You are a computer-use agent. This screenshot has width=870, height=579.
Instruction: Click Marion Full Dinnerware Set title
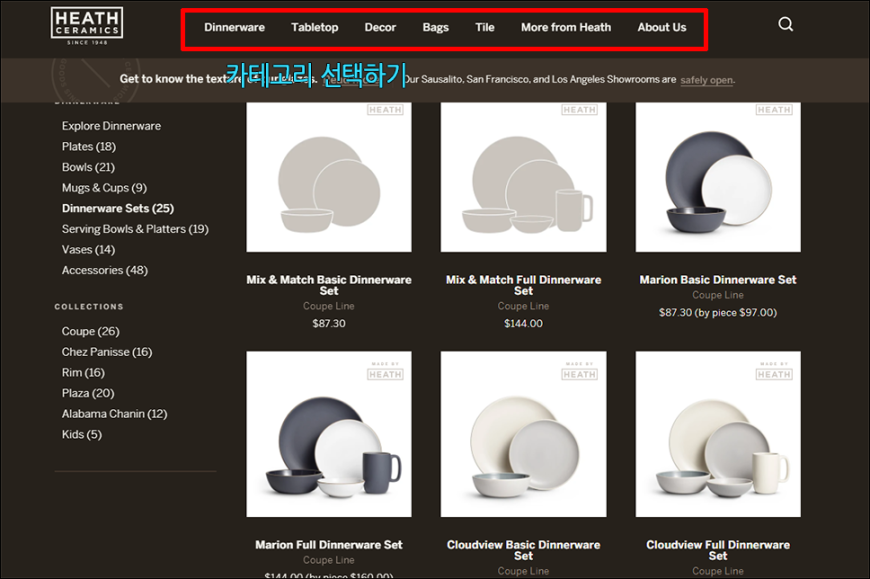(329, 545)
